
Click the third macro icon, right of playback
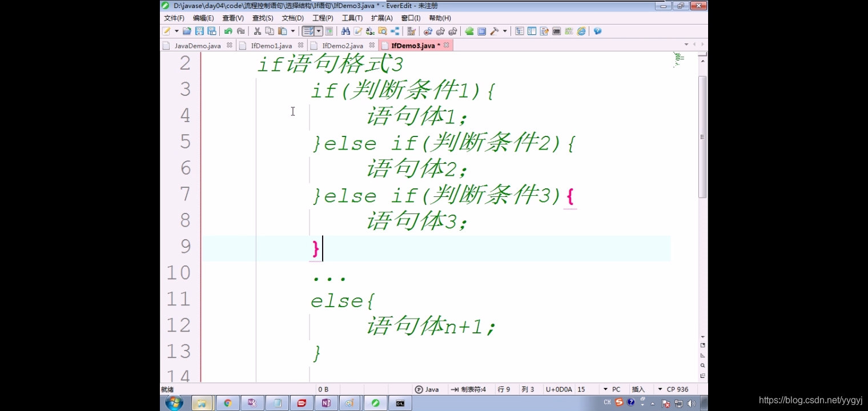click(x=453, y=31)
